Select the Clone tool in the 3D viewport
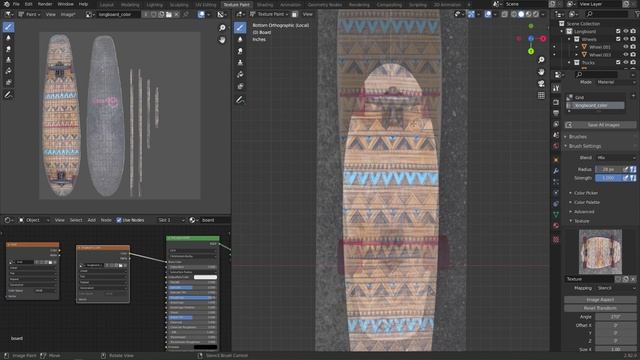The image size is (640, 360). 240,63
